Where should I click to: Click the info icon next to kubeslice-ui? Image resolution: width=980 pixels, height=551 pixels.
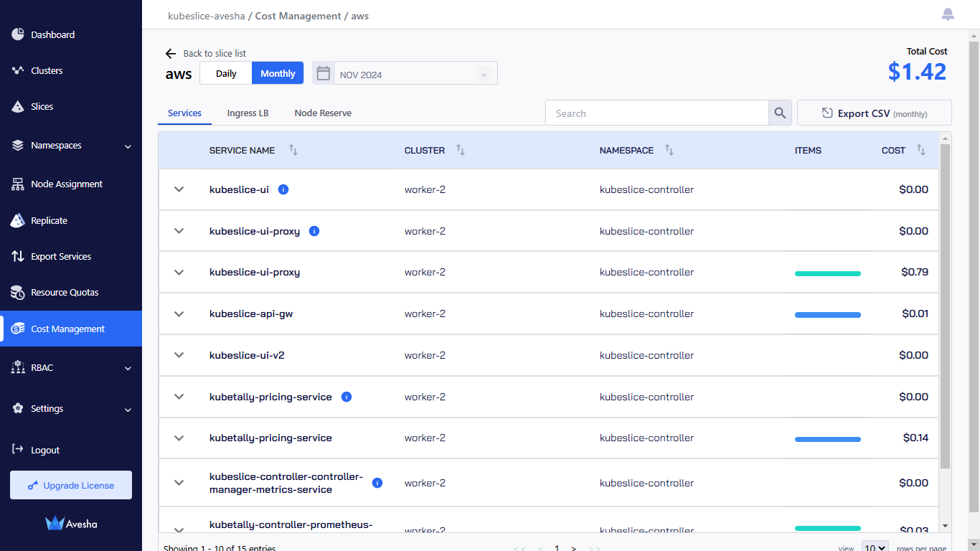coord(283,189)
